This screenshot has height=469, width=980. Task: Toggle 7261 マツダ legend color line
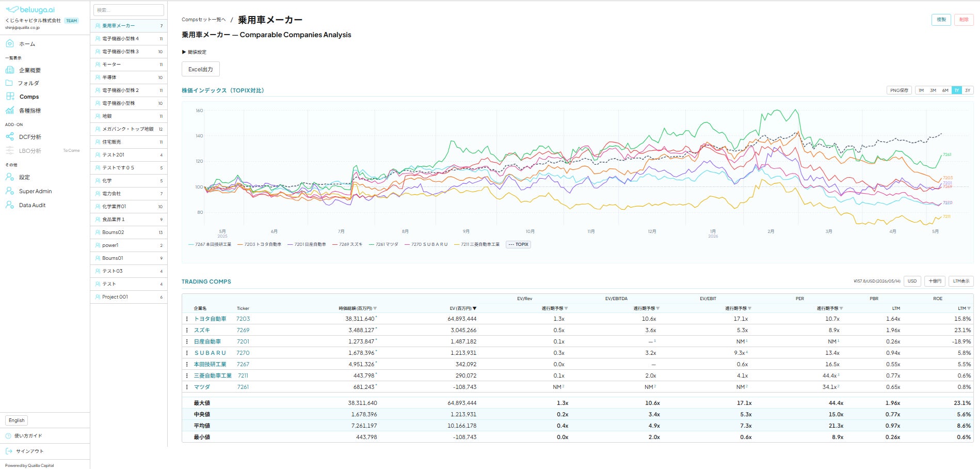[372, 244]
